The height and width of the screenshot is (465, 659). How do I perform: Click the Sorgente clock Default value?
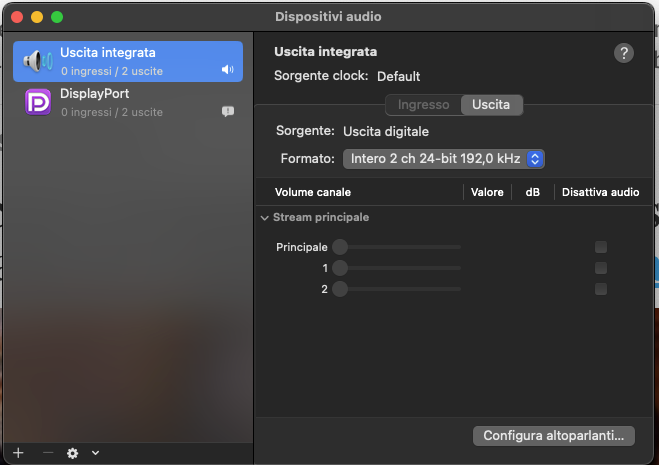click(x=398, y=77)
